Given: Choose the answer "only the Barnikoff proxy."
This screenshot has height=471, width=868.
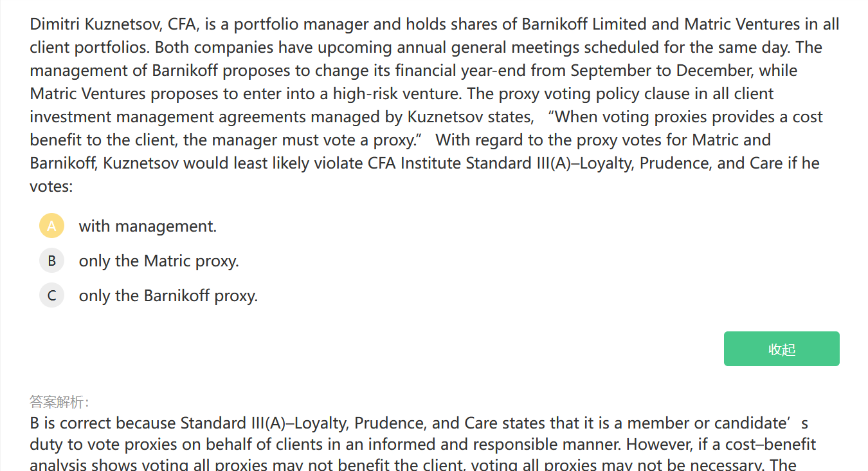Looking at the screenshot, I should [x=168, y=296].
